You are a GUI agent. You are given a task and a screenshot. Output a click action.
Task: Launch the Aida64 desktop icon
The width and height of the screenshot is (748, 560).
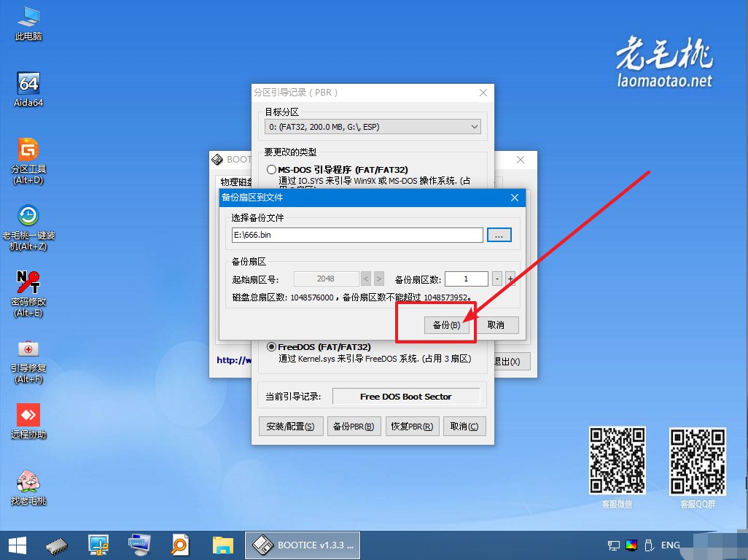pyautogui.click(x=28, y=90)
